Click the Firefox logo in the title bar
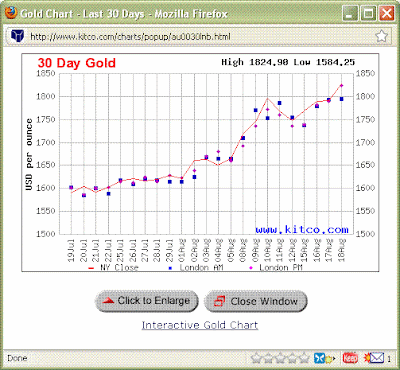Screen dimensions: 400x370 pyautogui.click(x=11, y=13)
